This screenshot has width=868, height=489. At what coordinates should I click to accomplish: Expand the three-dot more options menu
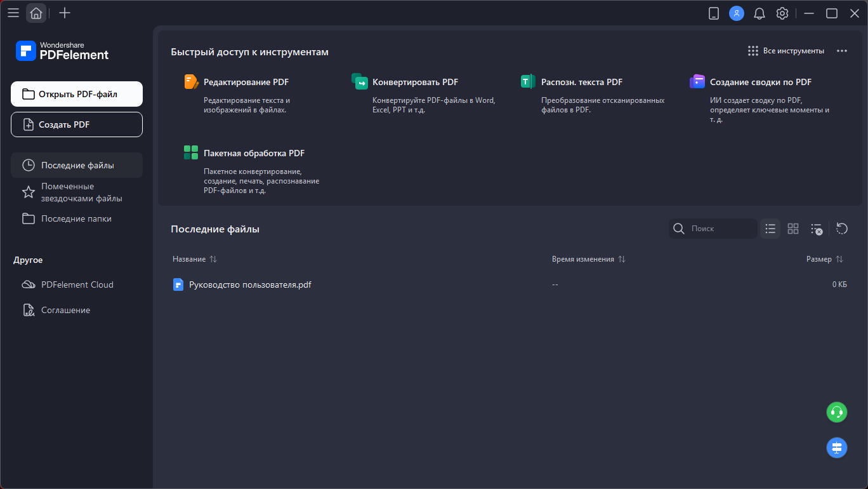click(x=842, y=51)
